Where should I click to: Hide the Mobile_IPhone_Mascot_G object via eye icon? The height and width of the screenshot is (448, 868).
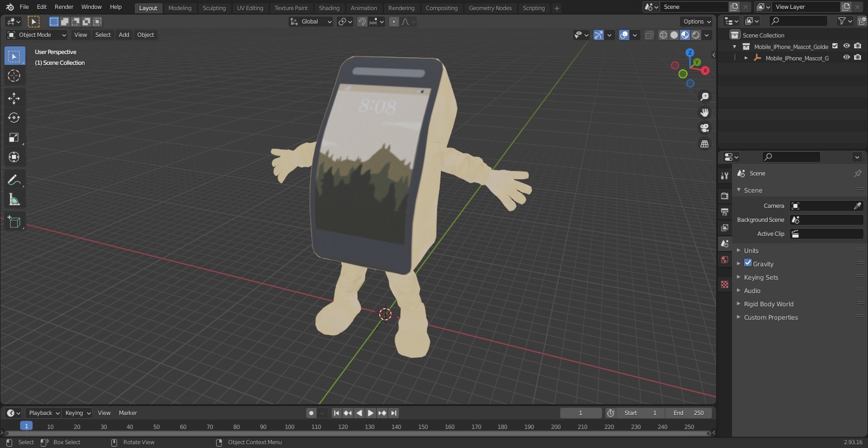pos(846,58)
